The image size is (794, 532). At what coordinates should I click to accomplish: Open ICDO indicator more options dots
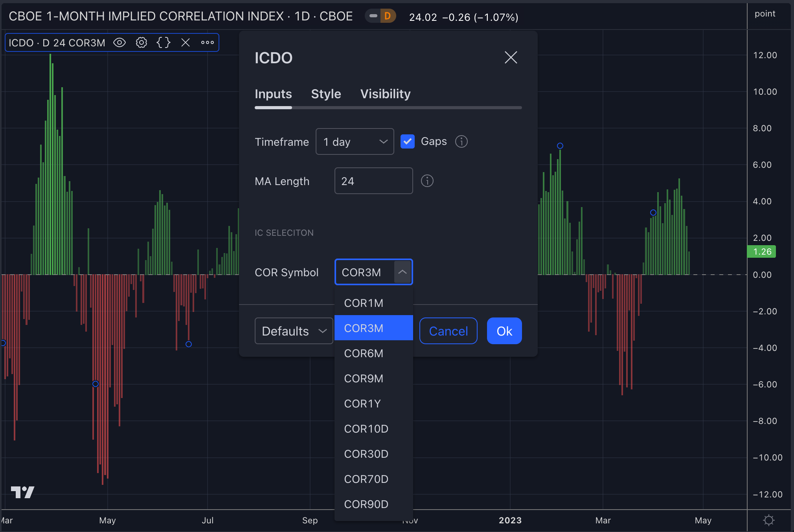tap(208, 42)
